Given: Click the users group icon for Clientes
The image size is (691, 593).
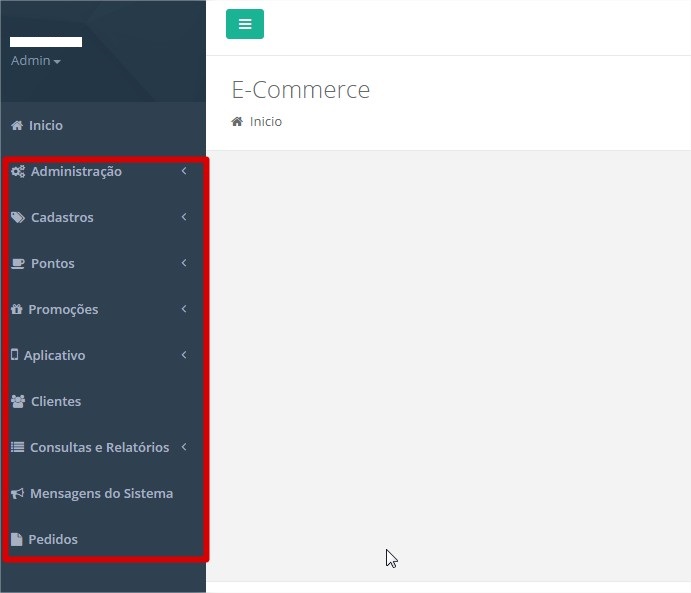Looking at the screenshot, I should click(x=18, y=402).
